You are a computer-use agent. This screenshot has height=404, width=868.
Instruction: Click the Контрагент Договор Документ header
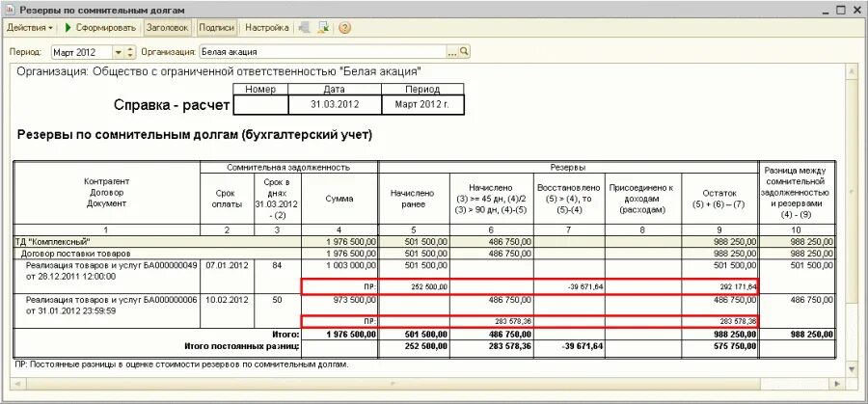coord(106,193)
